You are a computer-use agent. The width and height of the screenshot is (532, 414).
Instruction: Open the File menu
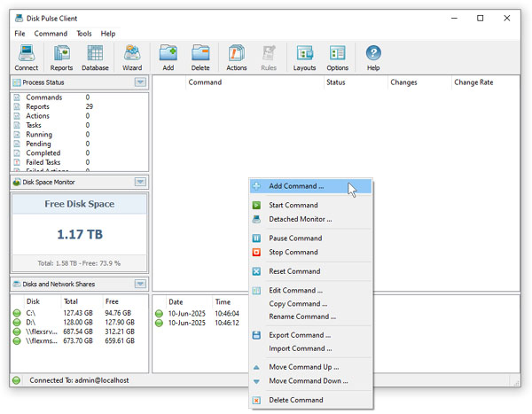[20, 34]
